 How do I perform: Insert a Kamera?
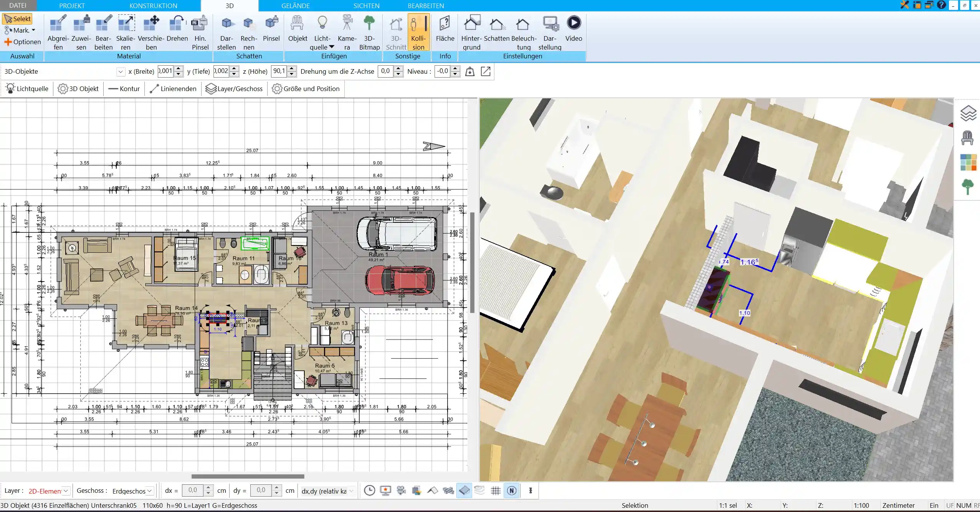[x=347, y=33]
